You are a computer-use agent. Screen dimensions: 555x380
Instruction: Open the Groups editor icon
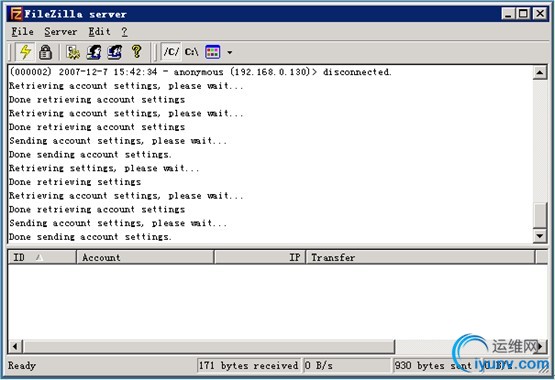(x=115, y=52)
